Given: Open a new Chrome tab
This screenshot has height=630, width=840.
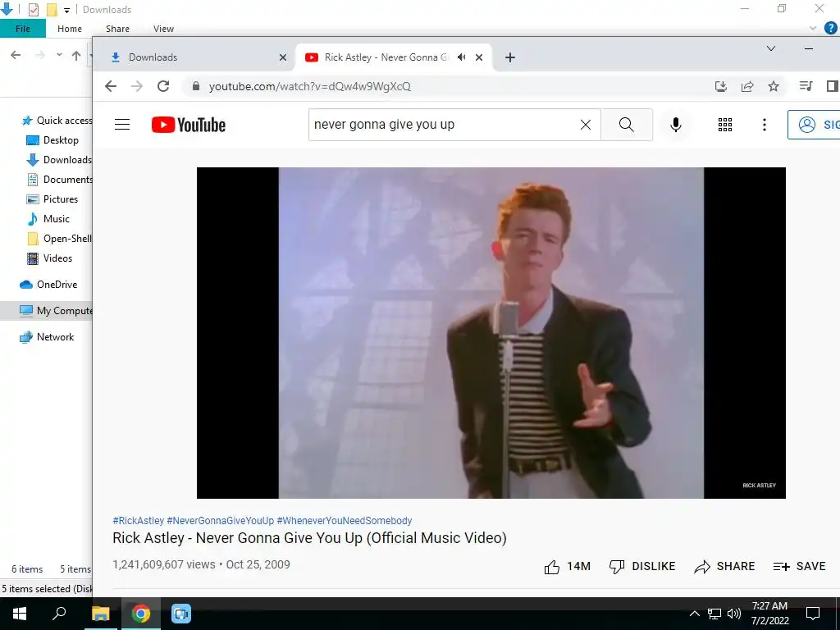Looking at the screenshot, I should tap(510, 57).
